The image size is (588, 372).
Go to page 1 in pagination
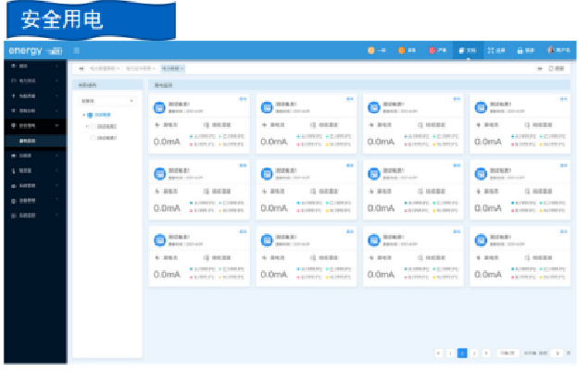pyautogui.click(x=450, y=353)
